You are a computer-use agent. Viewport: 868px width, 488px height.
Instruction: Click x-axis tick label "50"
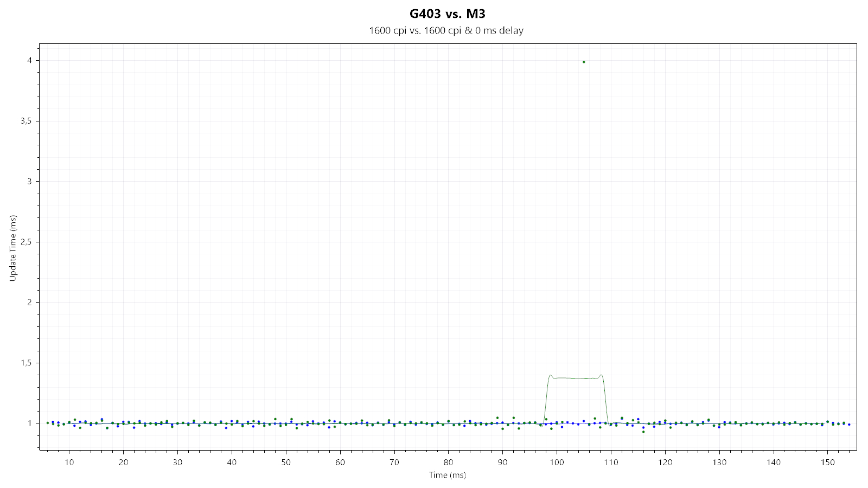tap(286, 462)
